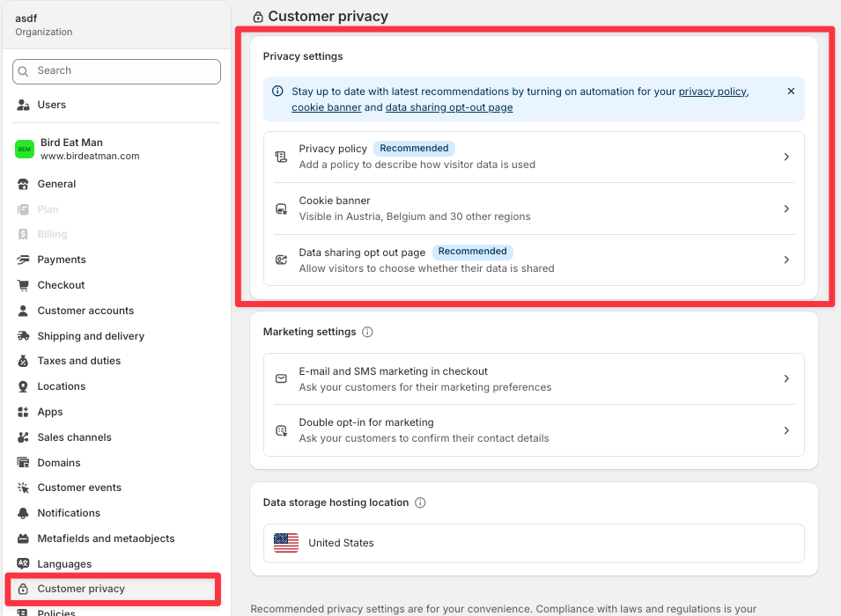Click the United States hosting location row
The image size is (841, 616).
(x=534, y=543)
